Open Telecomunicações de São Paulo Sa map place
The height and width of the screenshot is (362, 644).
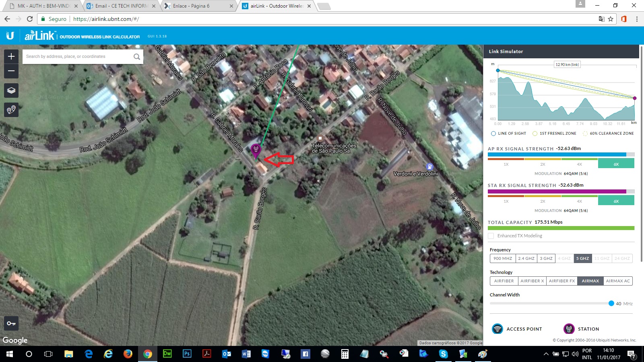[x=334, y=148]
